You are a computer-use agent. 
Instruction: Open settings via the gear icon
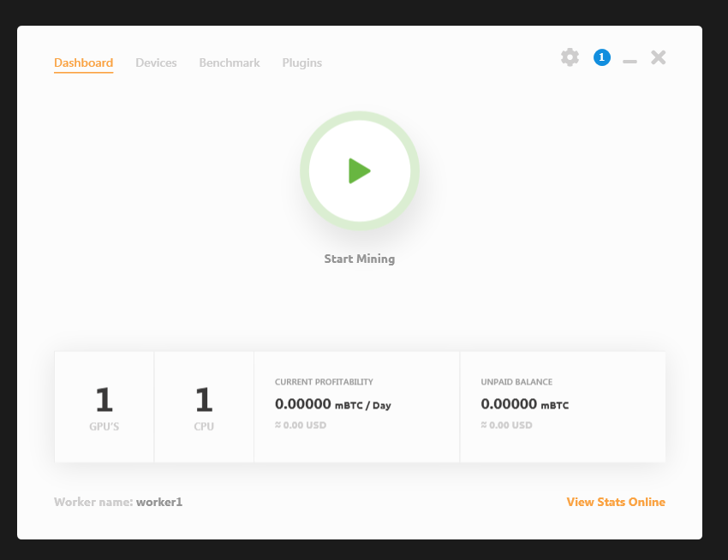coord(570,57)
